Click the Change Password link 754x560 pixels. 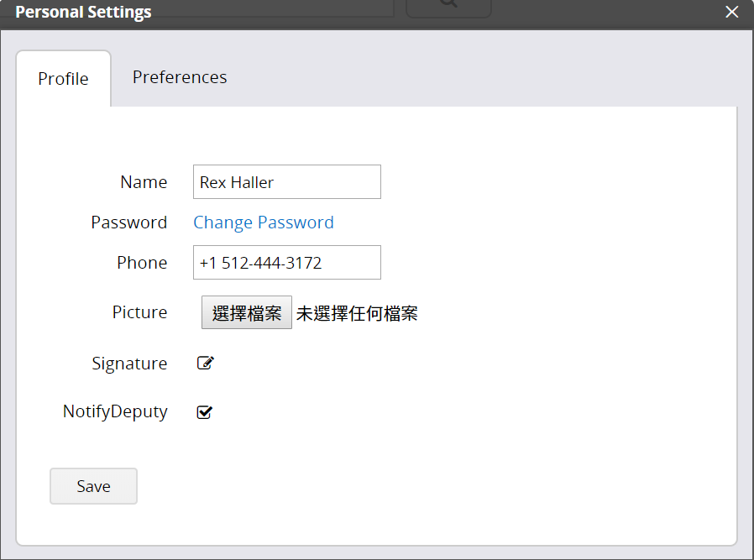tap(263, 222)
